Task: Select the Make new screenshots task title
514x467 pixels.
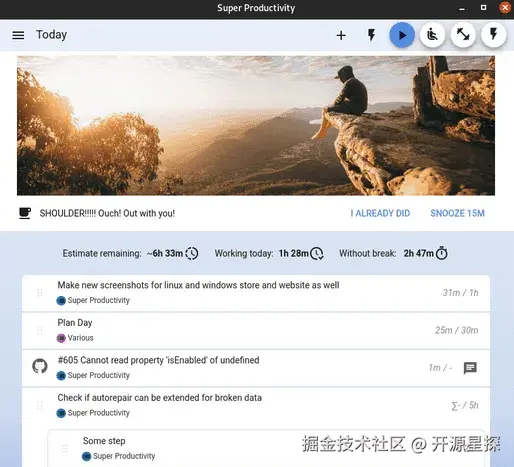Action: pos(198,285)
